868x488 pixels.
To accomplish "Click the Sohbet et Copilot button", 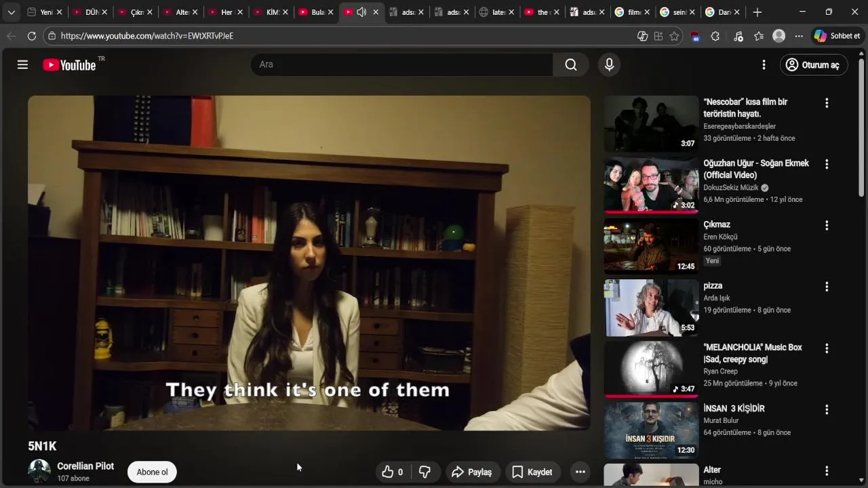I will [x=837, y=36].
